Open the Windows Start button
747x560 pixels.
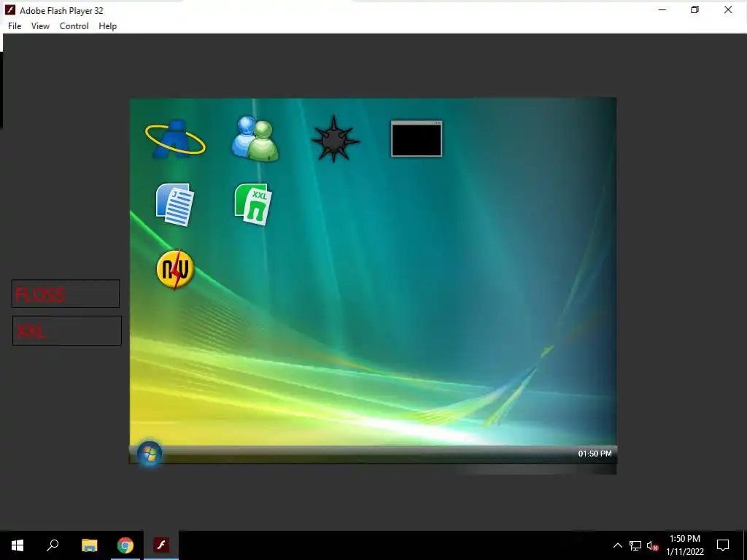coord(18,545)
